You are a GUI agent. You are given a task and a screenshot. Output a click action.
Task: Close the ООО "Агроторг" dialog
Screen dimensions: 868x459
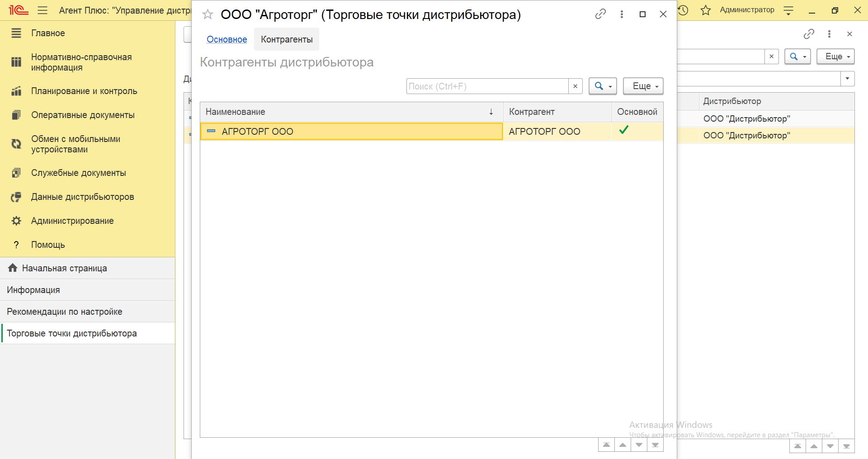[x=663, y=14]
